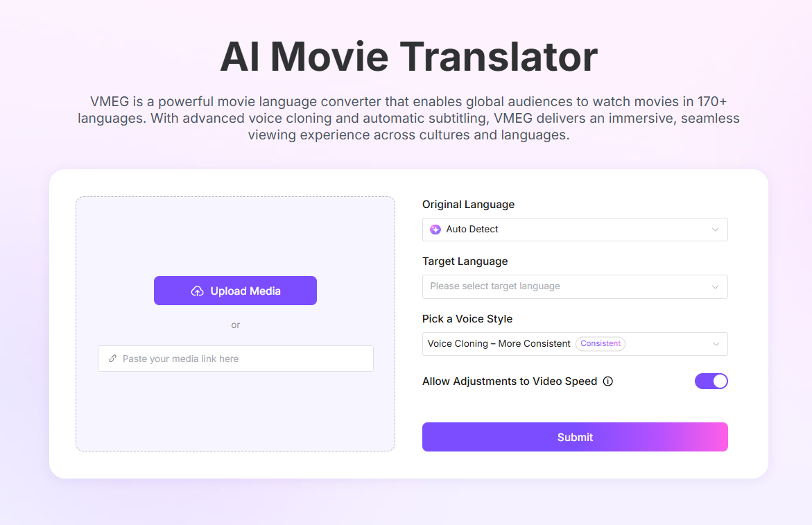812x525 pixels.
Task: Disable Allow Adjustments to Video Speed
Action: point(711,381)
